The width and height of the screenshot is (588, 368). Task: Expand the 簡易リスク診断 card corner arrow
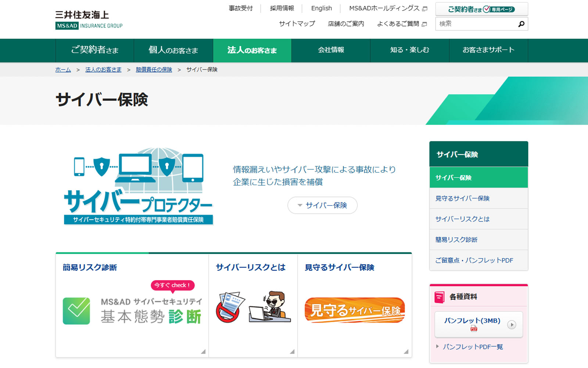point(203,351)
